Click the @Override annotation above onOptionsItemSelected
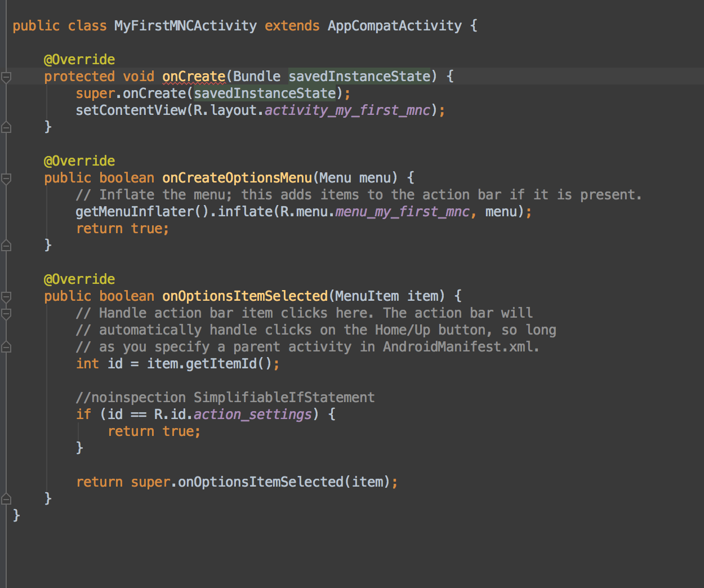The height and width of the screenshot is (588, 704). coord(79,279)
